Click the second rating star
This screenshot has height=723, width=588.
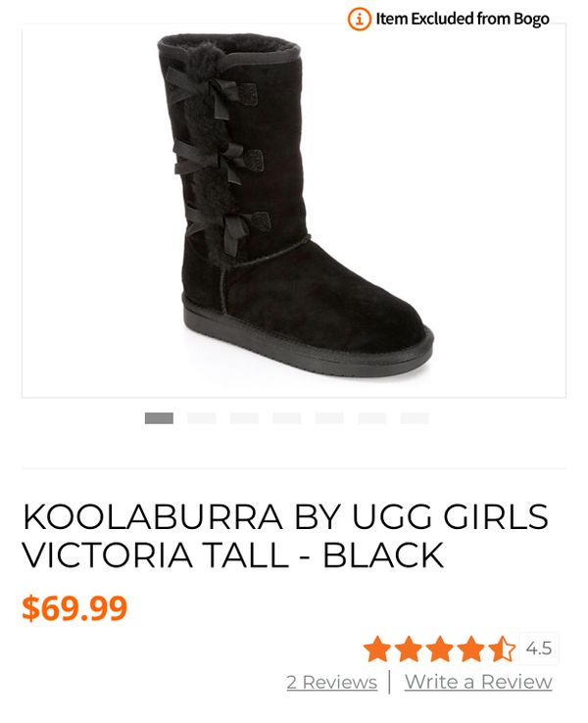click(x=409, y=649)
